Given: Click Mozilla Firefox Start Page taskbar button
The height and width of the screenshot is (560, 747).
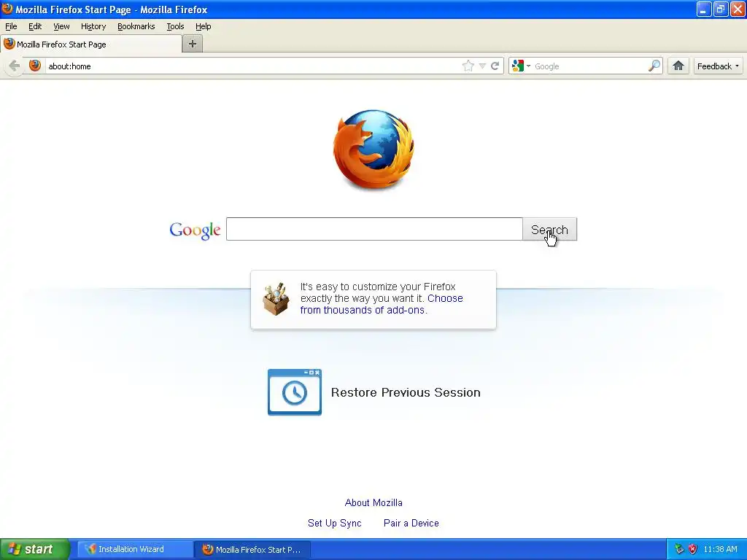Looking at the screenshot, I should click(x=252, y=549).
